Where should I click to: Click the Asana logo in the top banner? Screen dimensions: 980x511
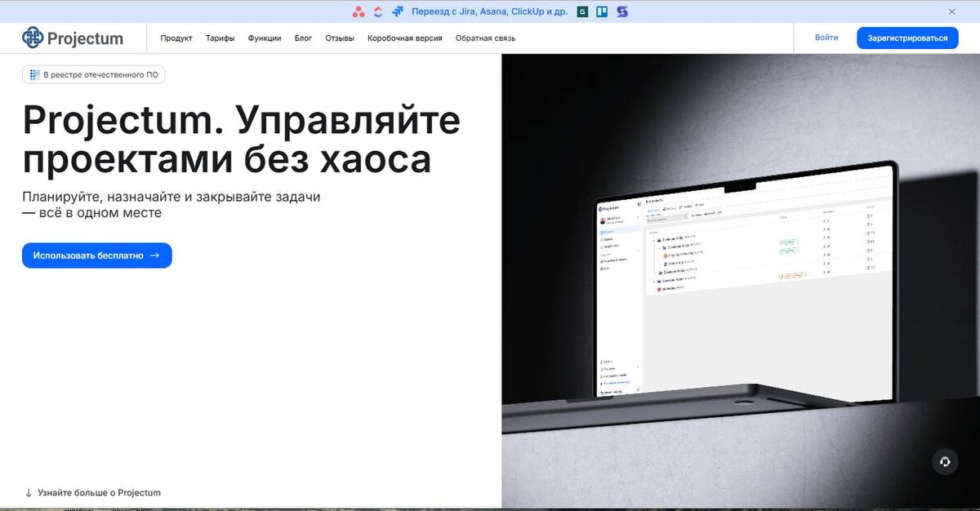[359, 12]
